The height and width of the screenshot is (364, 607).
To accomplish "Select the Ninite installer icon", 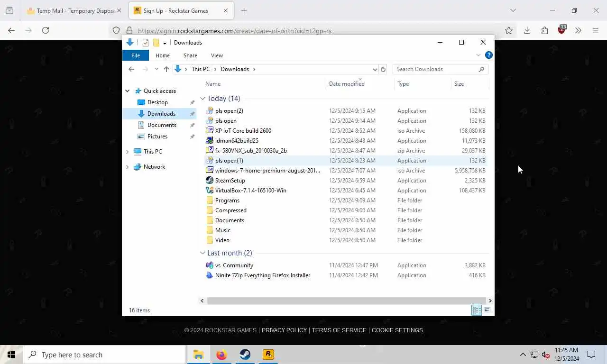I will click(x=210, y=275).
